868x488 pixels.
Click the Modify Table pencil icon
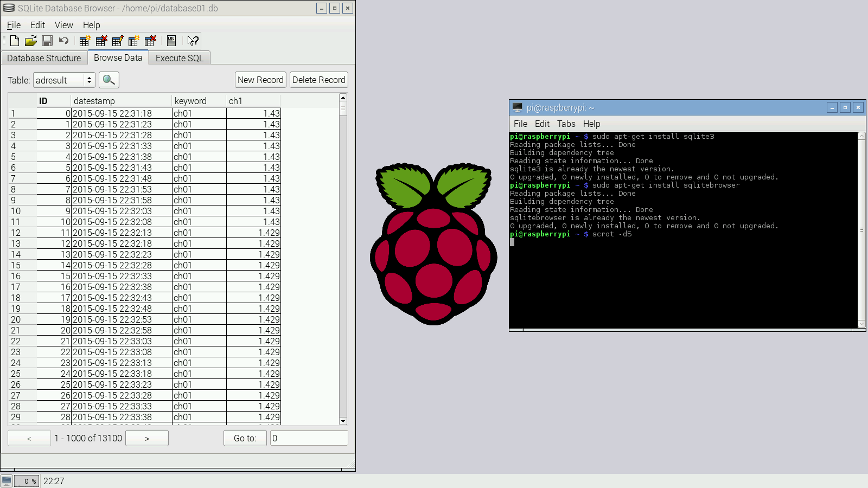(x=117, y=41)
